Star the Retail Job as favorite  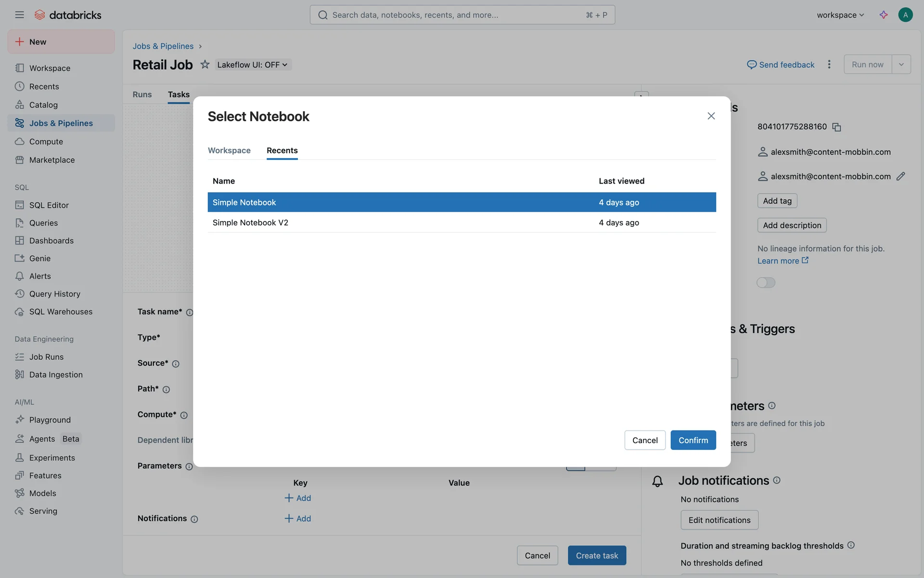click(x=205, y=65)
